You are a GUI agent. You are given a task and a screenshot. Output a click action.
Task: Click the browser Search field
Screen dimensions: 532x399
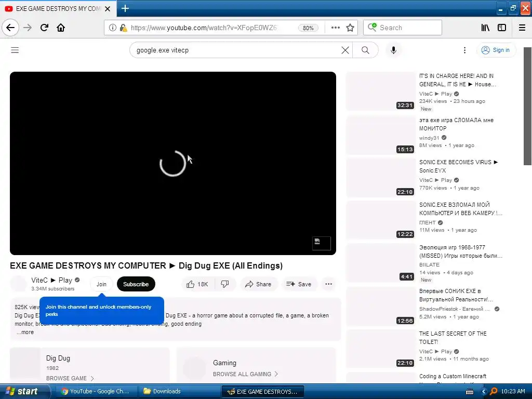tap(403, 28)
